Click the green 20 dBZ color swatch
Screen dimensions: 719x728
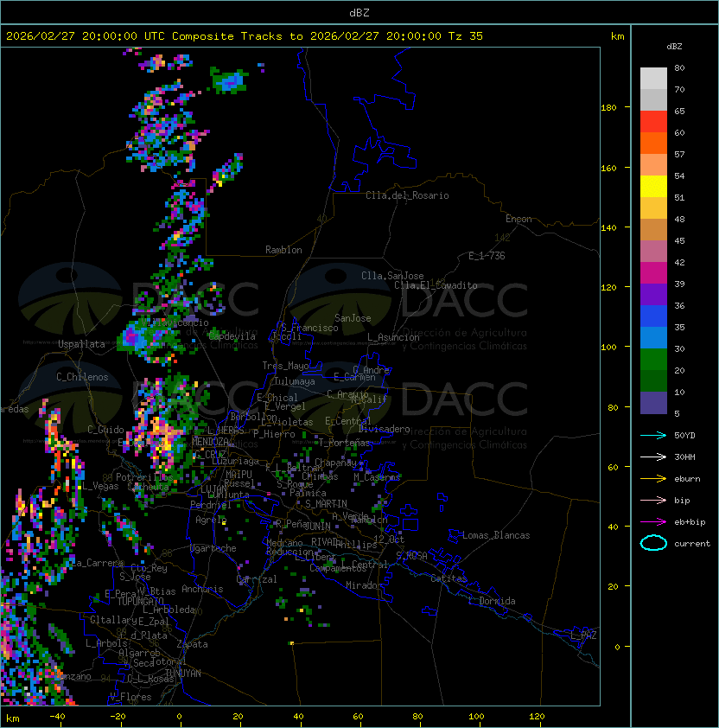pyautogui.click(x=653, y=360)
